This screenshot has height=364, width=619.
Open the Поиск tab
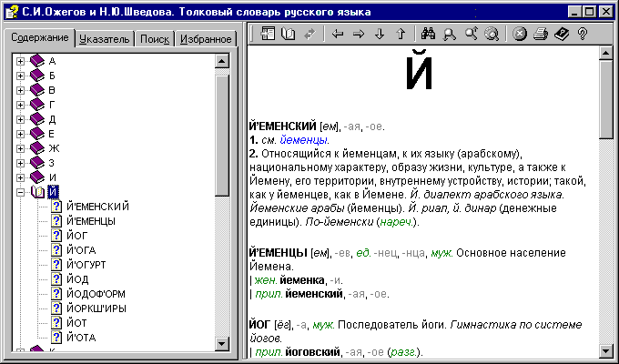(x=155, y=39)
